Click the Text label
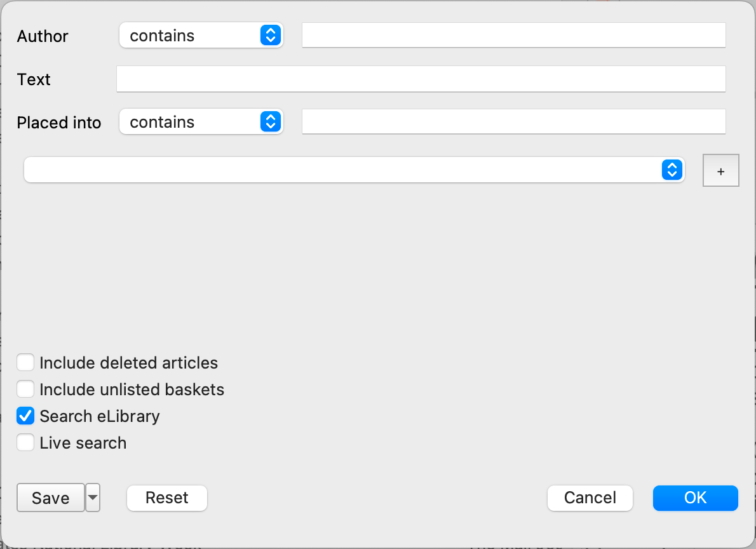Screen dimensions: 756x549 click(x=34, y=79)
